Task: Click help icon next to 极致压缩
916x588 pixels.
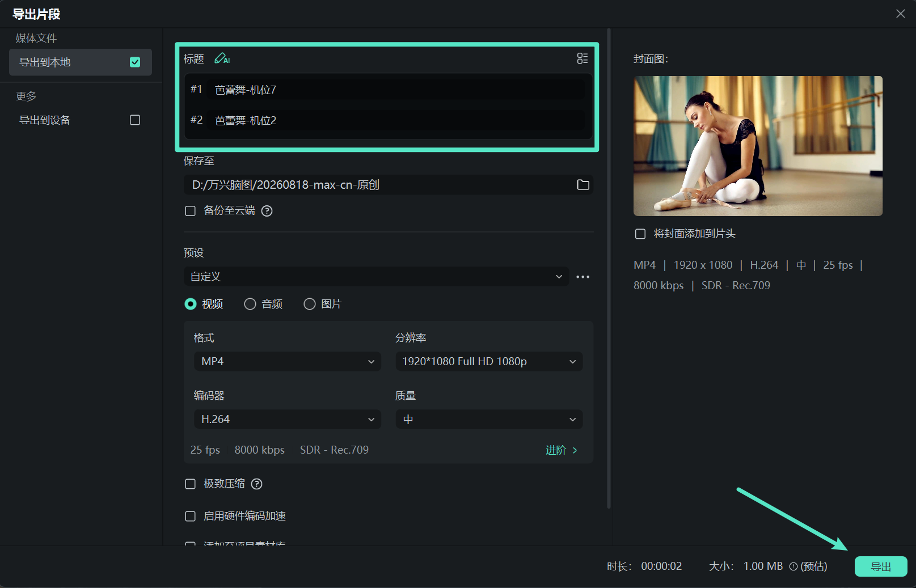Action: point(257,484)
